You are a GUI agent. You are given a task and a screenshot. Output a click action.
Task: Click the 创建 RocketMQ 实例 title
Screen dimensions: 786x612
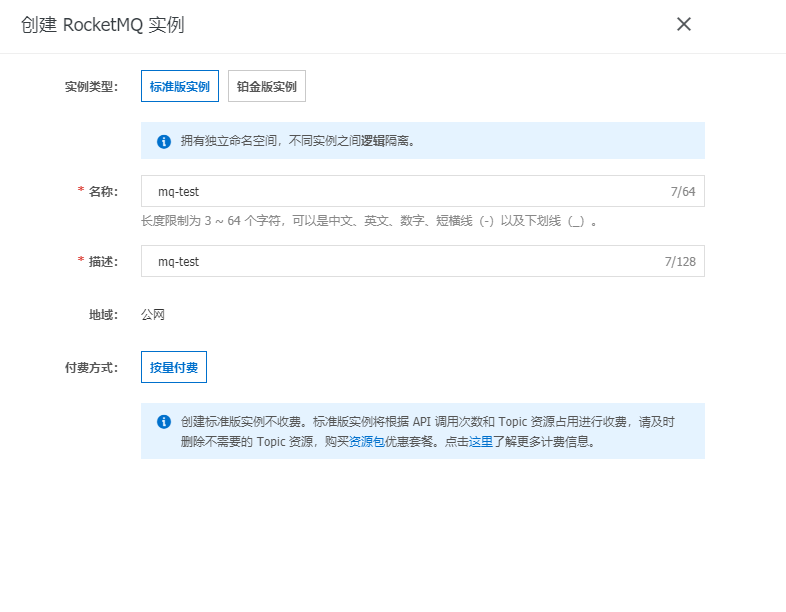(x=103, y=25)
